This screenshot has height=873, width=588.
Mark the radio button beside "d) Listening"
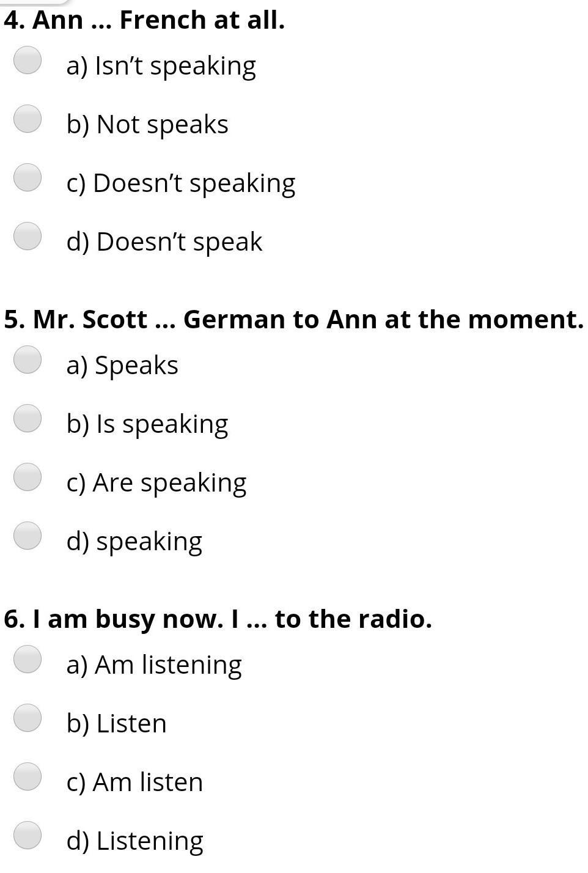tap(28, 835)
